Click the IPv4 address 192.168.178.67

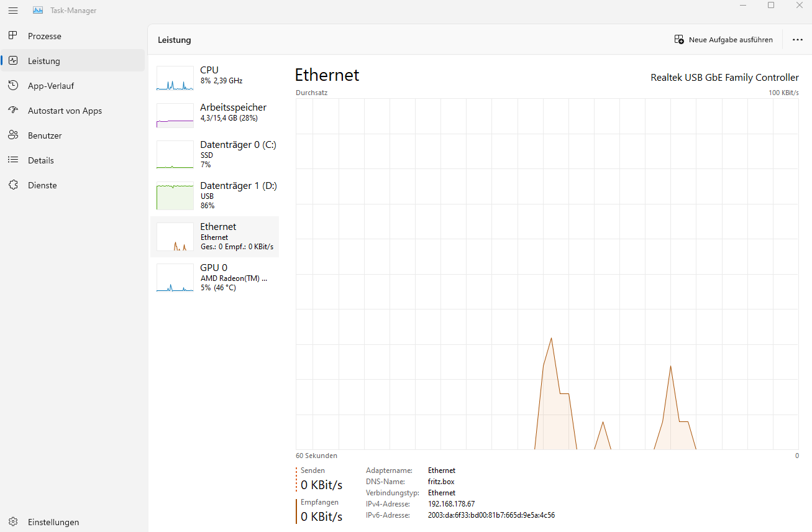coord(451,504)
